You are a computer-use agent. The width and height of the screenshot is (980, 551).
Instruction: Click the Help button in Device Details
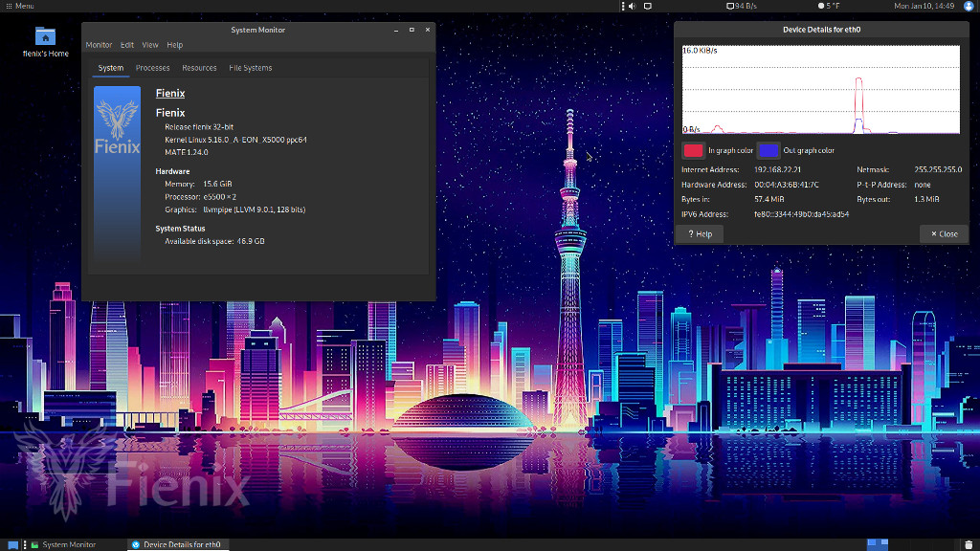point(700,234)
